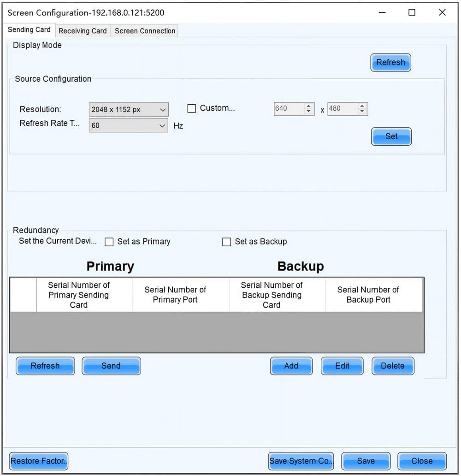Switch to Receiving Card tab
Screen dimensions: 461x476
83,31
